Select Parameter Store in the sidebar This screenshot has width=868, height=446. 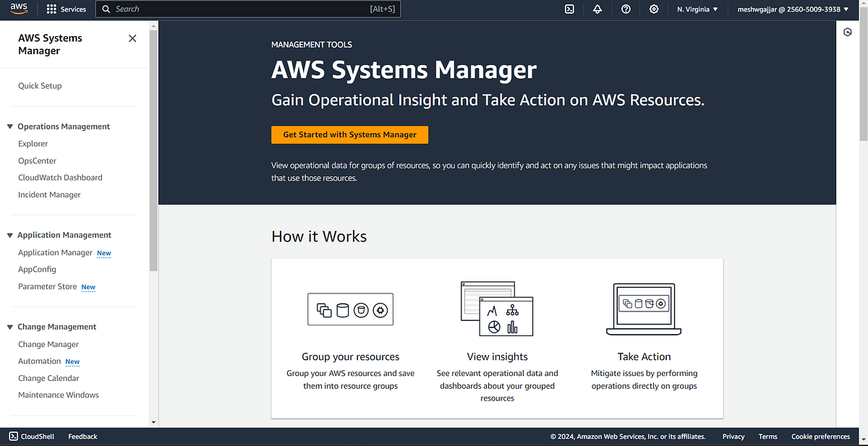pos(47,286)
